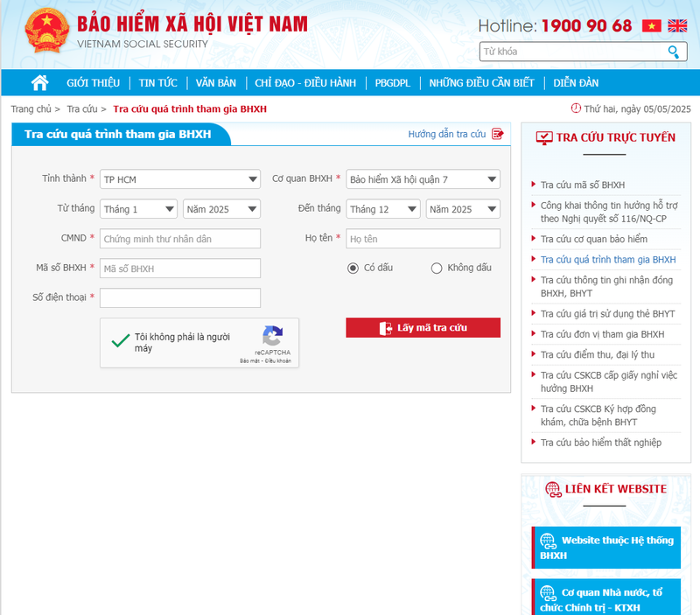Click 'Cơ quan Nhà nước, tổ chức Chính trị' banner
Image resolution: width=700 pixels, height=615 pixels.
click(x=606, y=598)
